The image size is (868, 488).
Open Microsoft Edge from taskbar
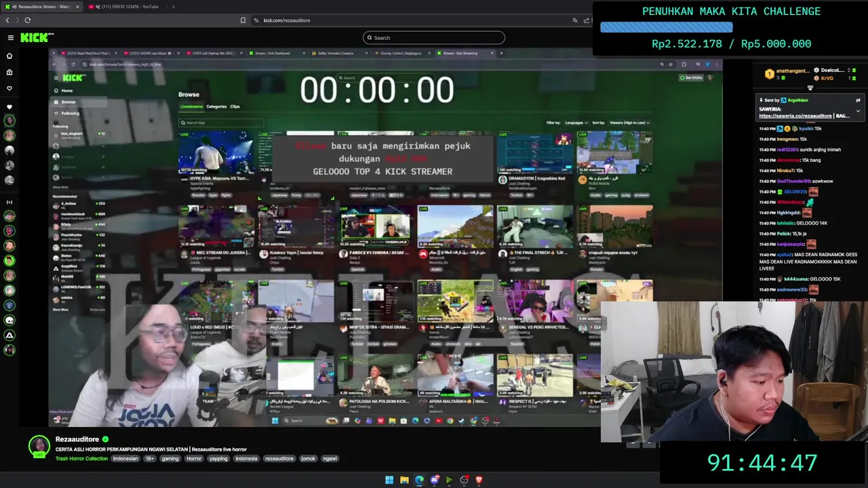click(419, 480)
